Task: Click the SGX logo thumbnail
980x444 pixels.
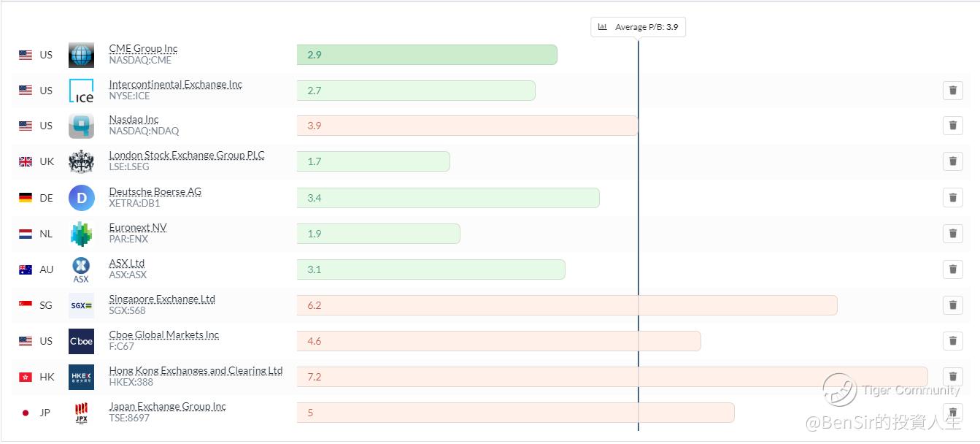Action: [x=81, y=305]
